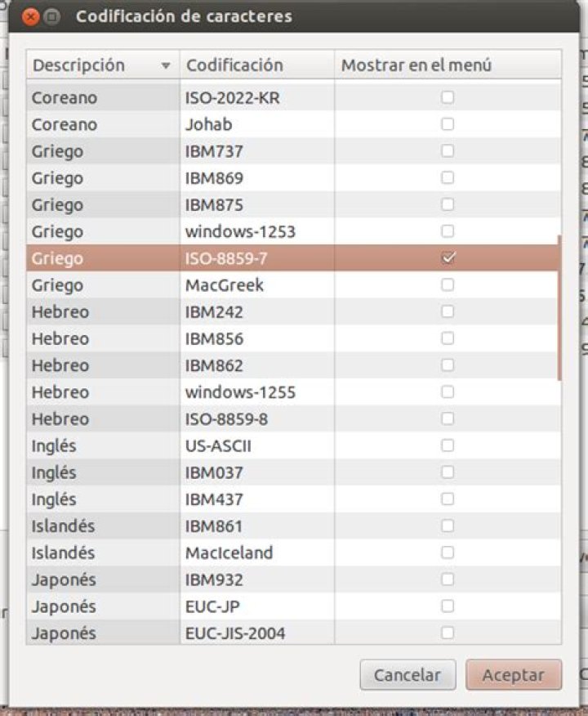Select the IBM856 encoding cell
This screenshot has width=588, height=716.
pos(257,338)
